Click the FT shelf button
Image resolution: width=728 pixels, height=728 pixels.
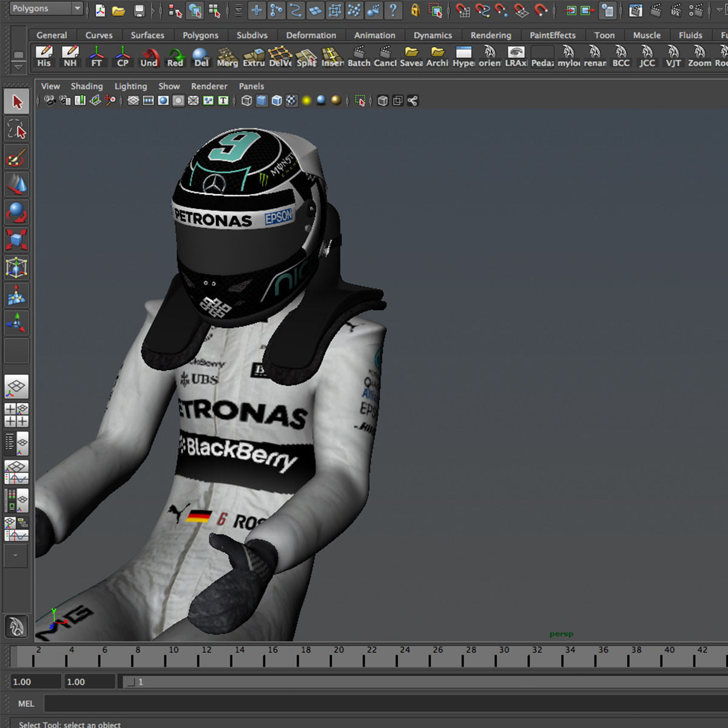click(96, 56)
